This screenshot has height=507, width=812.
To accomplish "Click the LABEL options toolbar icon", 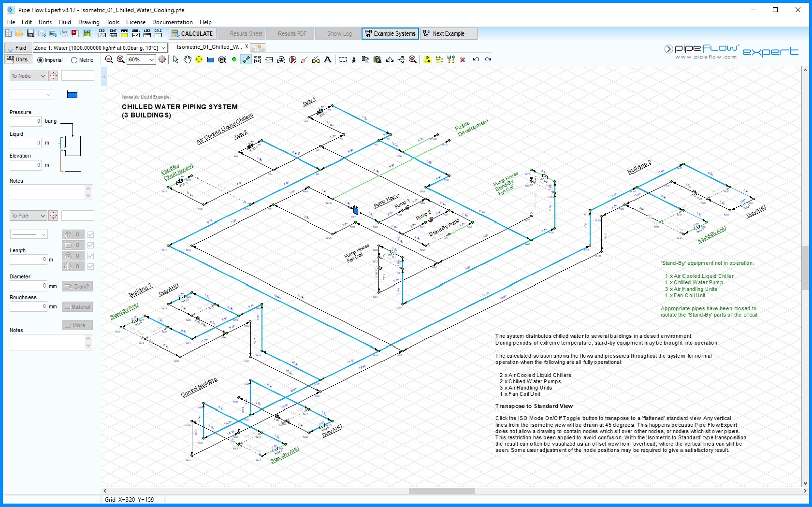I will point(136,33).
